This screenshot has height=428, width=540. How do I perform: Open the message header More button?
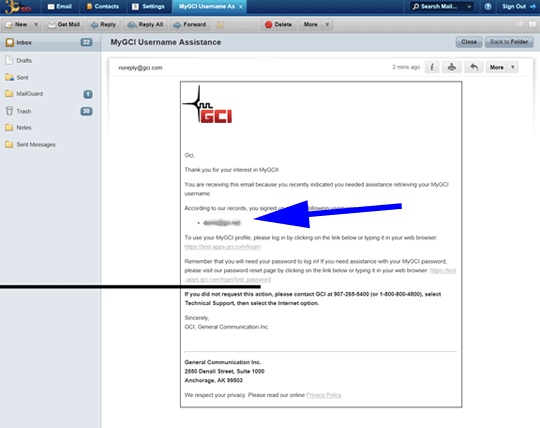point(497,67)
